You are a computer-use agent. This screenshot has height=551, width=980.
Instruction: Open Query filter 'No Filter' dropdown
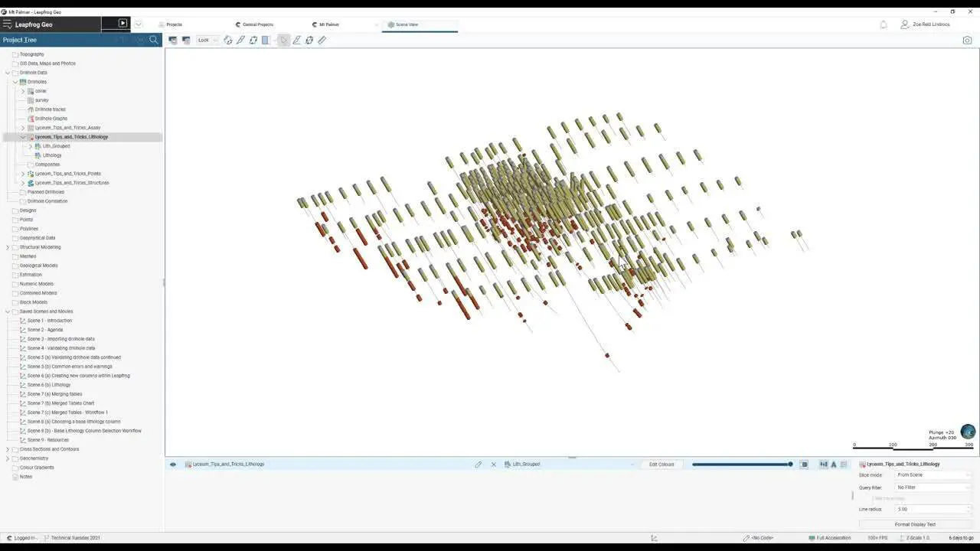click(933, 487)
